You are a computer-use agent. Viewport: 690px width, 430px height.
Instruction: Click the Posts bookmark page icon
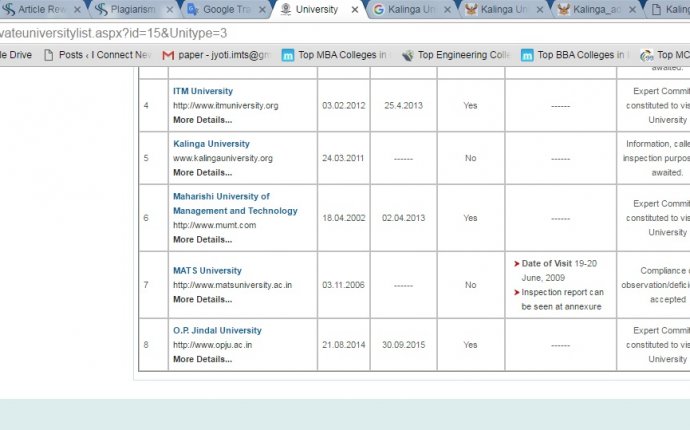[48, 55]
